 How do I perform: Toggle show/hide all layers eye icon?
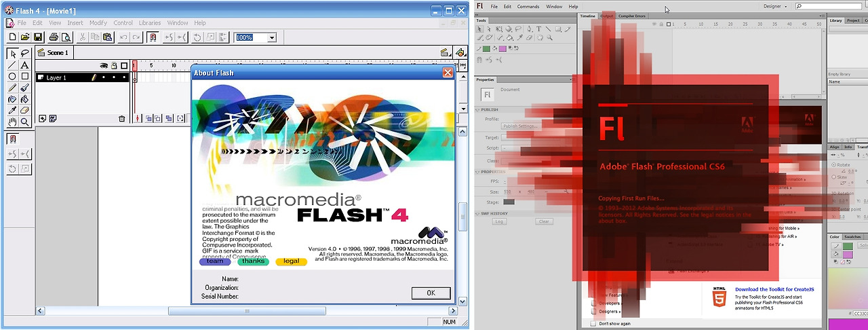pyautogui.click(x=104, y=66)
